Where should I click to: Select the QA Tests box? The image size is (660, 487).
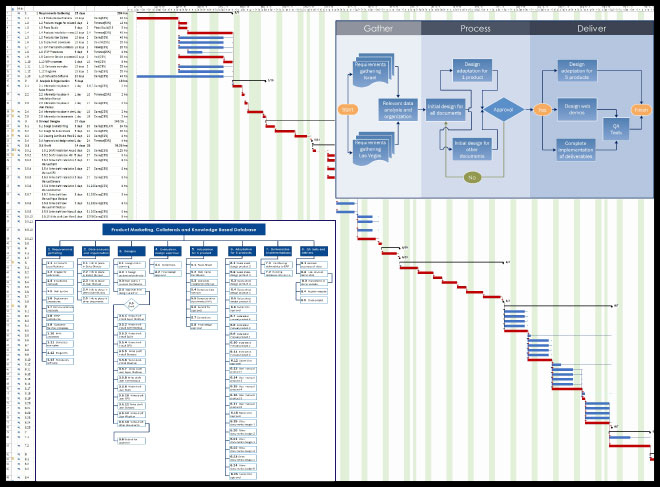616,129
